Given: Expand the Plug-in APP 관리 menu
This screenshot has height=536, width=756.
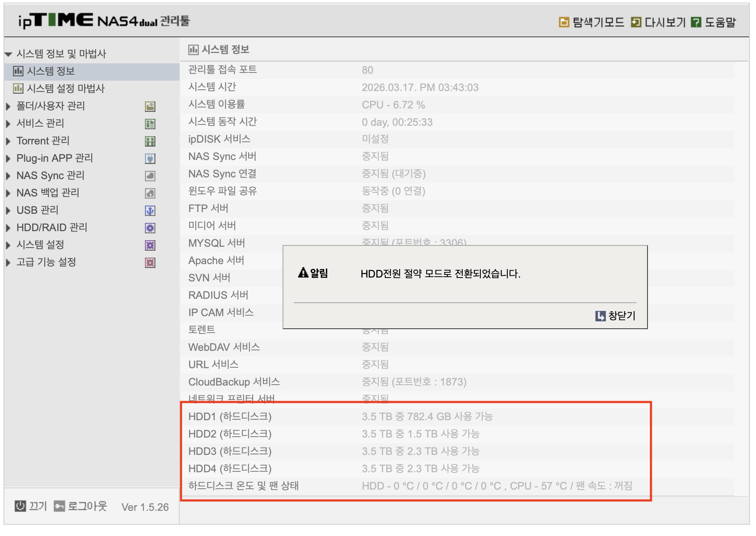Looking at the screenshot, I should coord(8,158).
